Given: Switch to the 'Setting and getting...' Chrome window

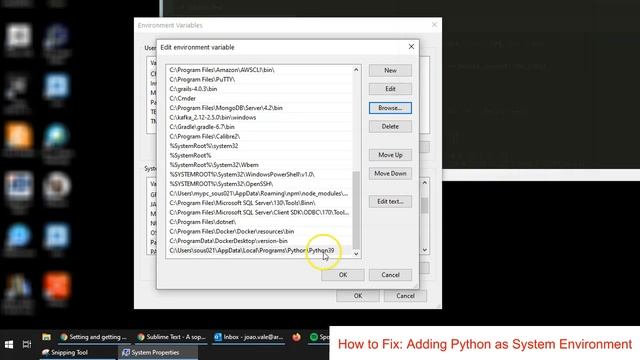Looking at the screenshot, I should click(94, 337).
